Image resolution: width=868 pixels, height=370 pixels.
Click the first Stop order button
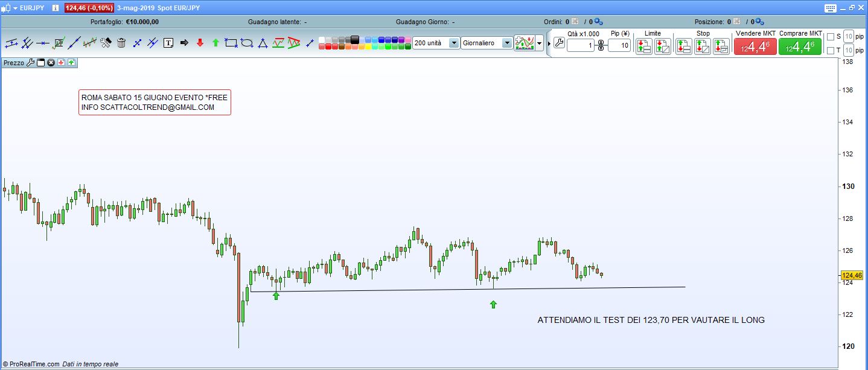[684, 46]
